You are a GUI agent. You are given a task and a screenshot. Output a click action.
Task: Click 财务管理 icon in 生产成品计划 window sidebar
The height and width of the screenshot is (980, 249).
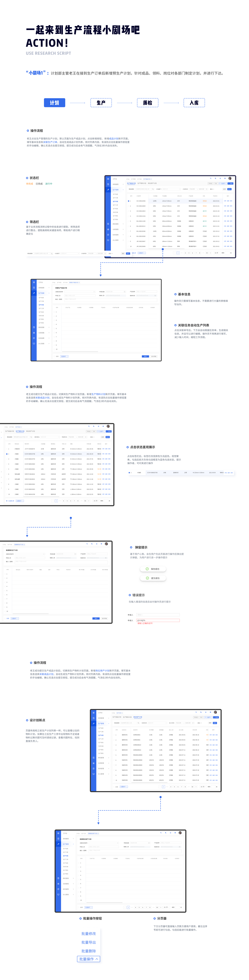click(x=108, y=235)
